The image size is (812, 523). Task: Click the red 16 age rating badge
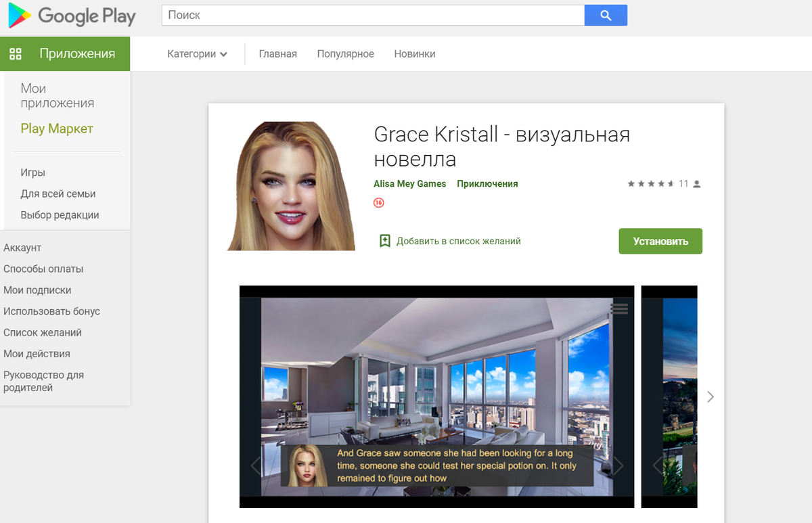click(x=379, y=202)
